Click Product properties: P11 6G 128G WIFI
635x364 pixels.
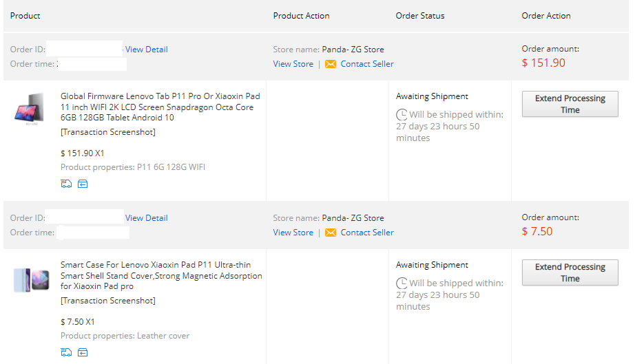pyautogui.click(x=133, y=167)
